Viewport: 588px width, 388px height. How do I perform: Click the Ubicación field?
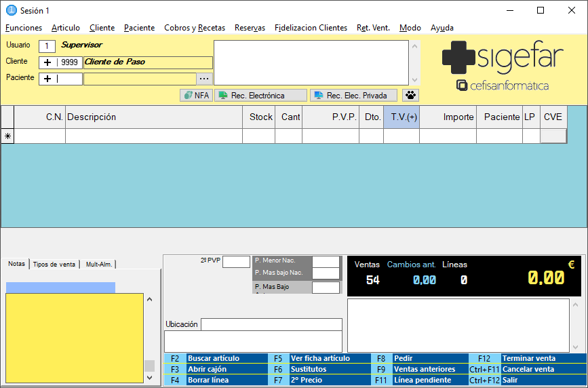[271, 324]
